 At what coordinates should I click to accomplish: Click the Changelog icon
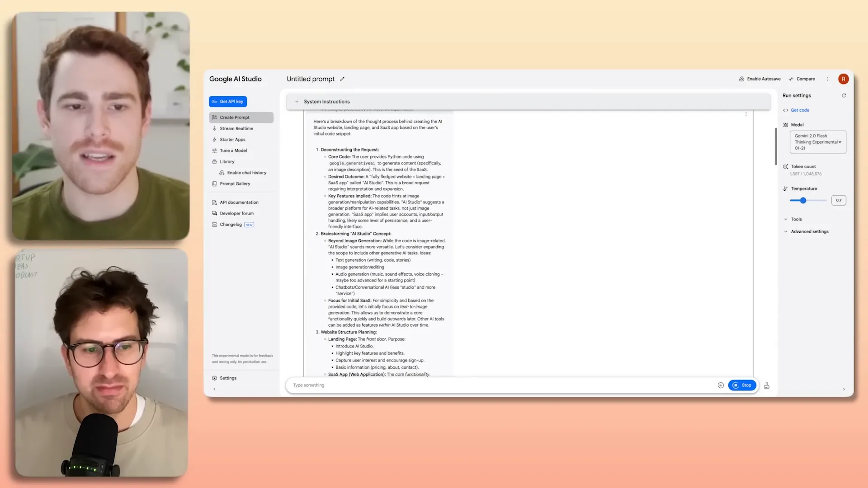(x=214, y=225)
